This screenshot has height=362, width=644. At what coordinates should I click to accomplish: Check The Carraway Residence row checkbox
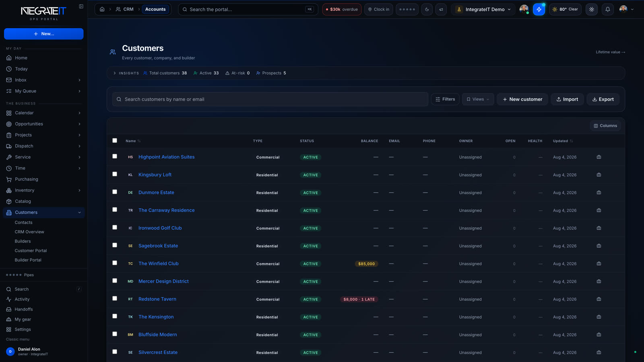pyautogui.click(x=115, y=209)
